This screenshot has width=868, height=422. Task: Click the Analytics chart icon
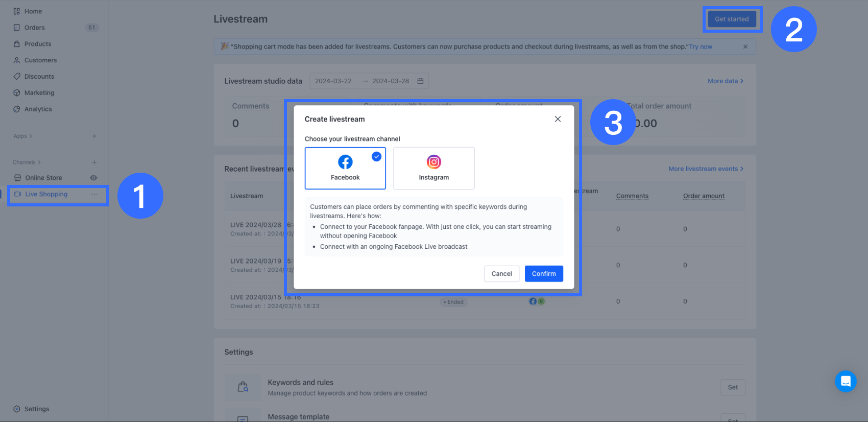17,109
